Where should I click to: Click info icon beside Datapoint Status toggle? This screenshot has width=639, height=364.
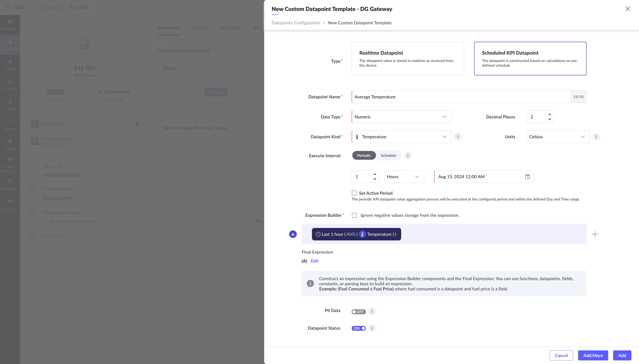(x=372, y=328)
